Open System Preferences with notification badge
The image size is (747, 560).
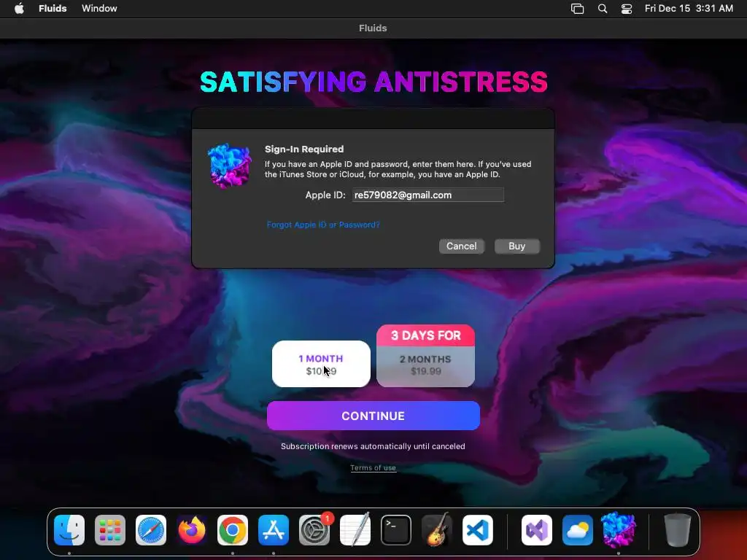click(x=314, y=530)
